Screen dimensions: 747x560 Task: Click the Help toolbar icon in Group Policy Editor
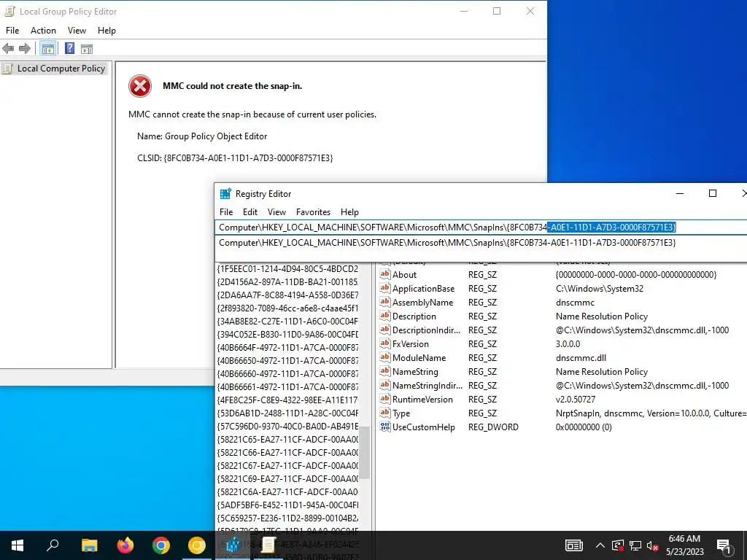(x=69, y=49)
